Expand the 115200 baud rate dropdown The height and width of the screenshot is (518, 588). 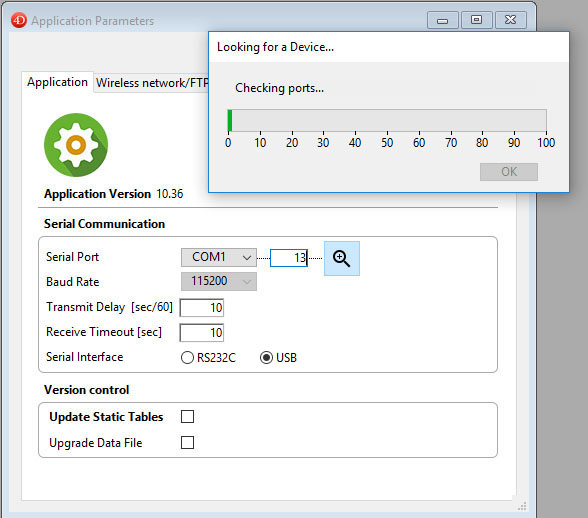219,281
